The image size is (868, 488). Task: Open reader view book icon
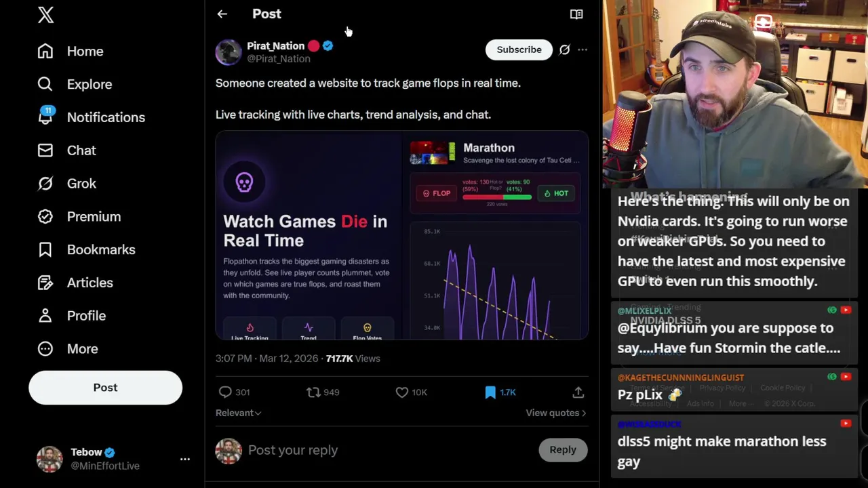pos(576,14)
